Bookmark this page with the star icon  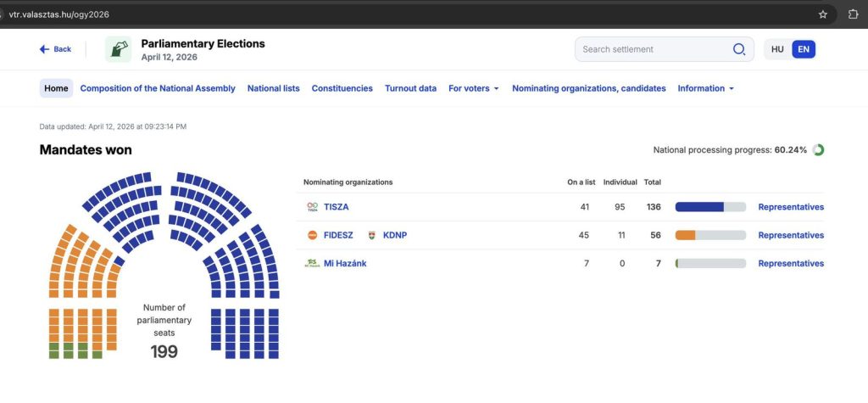(822, 14)
